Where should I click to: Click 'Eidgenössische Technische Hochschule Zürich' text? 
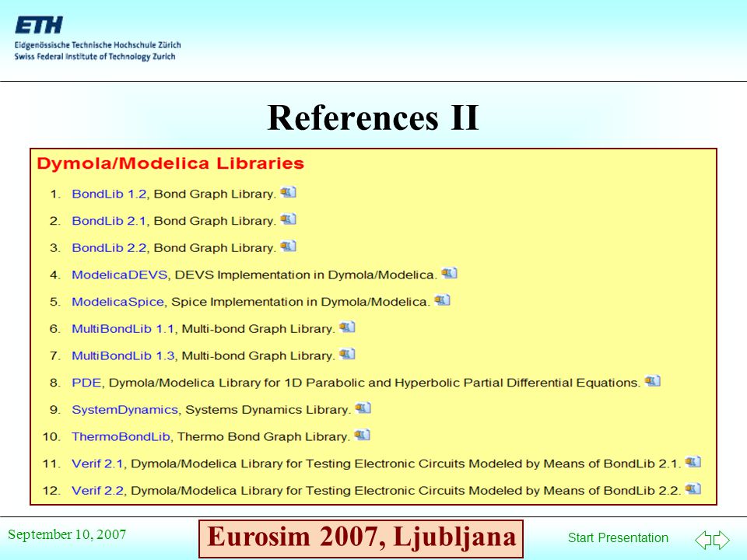click(x=98, y=45)
